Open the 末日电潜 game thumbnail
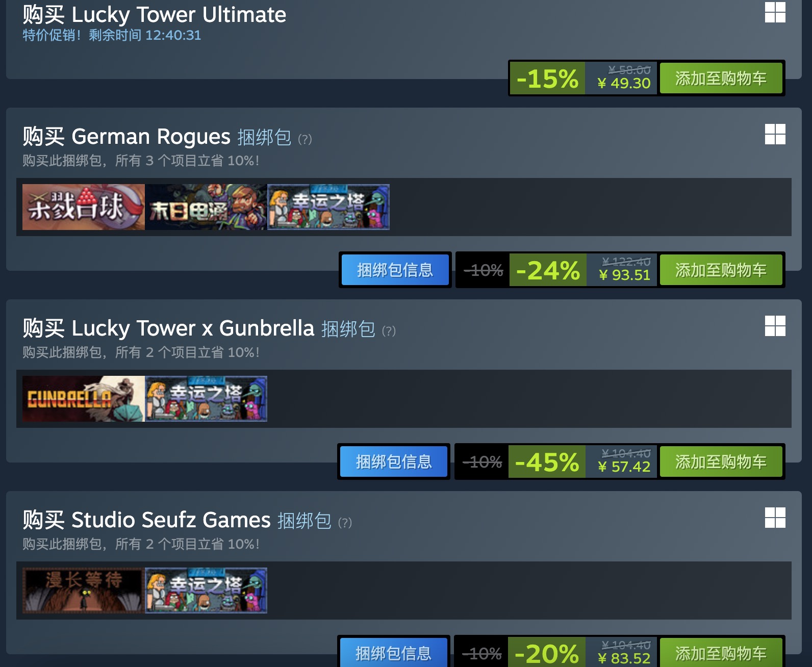The image size is (812, 667). [x=206, y=207]
